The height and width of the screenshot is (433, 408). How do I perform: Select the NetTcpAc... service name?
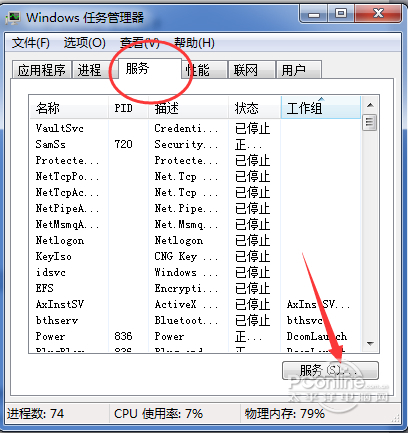pyautogui.click(x=67, y=192)
